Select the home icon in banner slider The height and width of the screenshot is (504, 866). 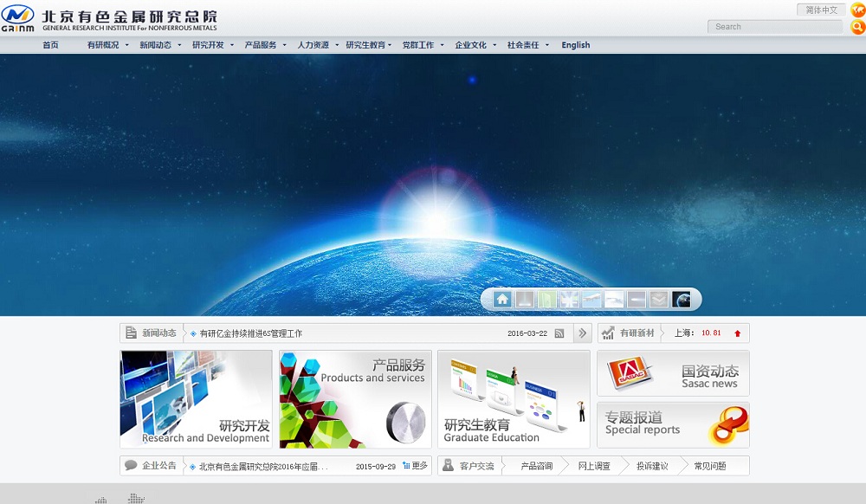pos(502,300)
